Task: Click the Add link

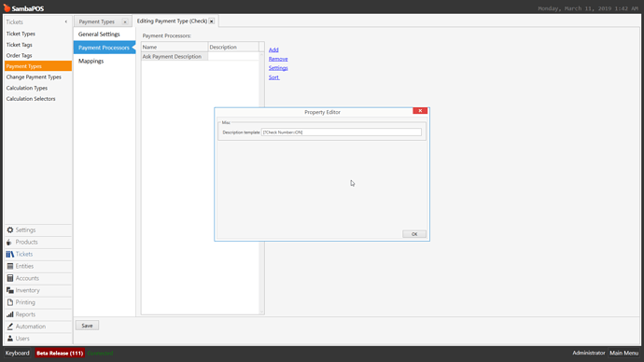Action: (x=273, y=49)
